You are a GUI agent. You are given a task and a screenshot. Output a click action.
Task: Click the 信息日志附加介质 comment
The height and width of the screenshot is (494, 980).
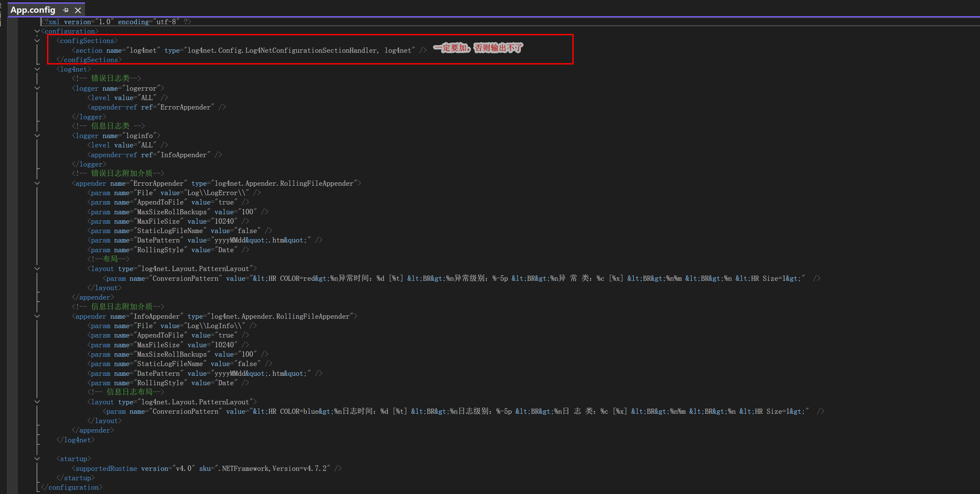118,307
